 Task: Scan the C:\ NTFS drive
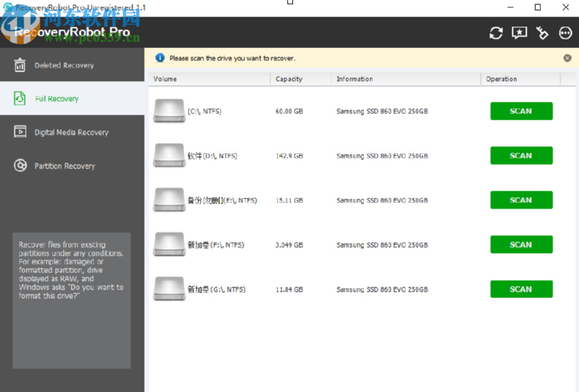(x=522, y=111)
